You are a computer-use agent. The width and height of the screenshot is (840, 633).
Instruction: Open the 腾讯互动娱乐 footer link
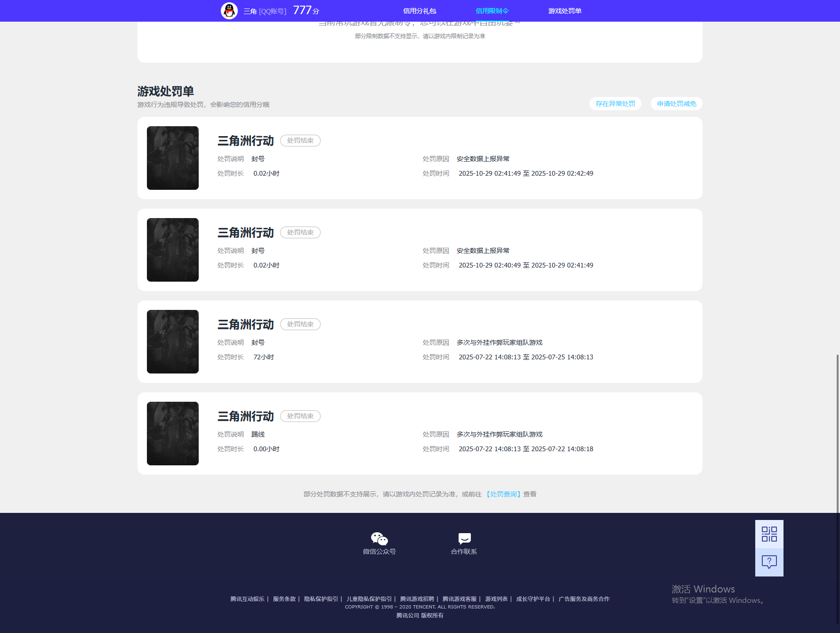coord(247,599)
